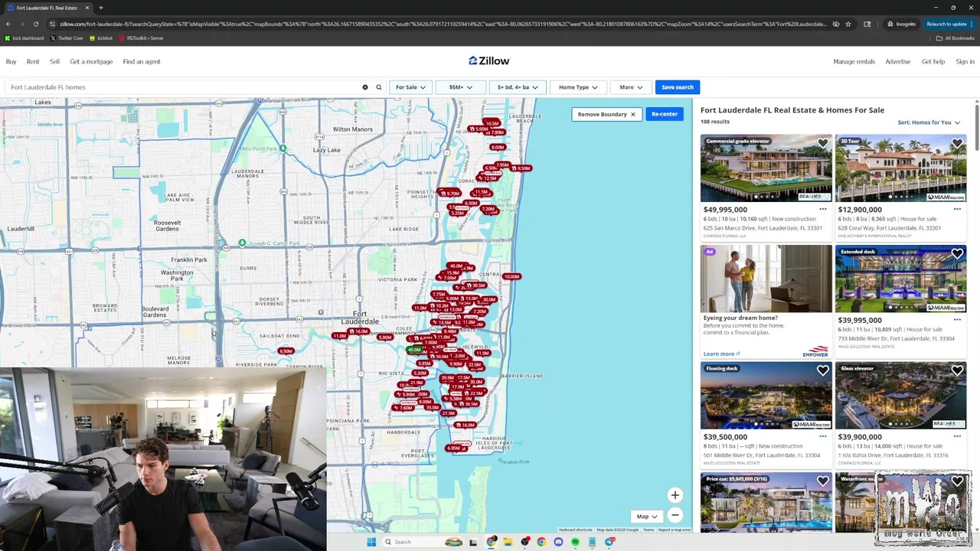The height and width of the screenshot is (551, 980).
Task: Zoom in on the map
Action: pos(675,495)
